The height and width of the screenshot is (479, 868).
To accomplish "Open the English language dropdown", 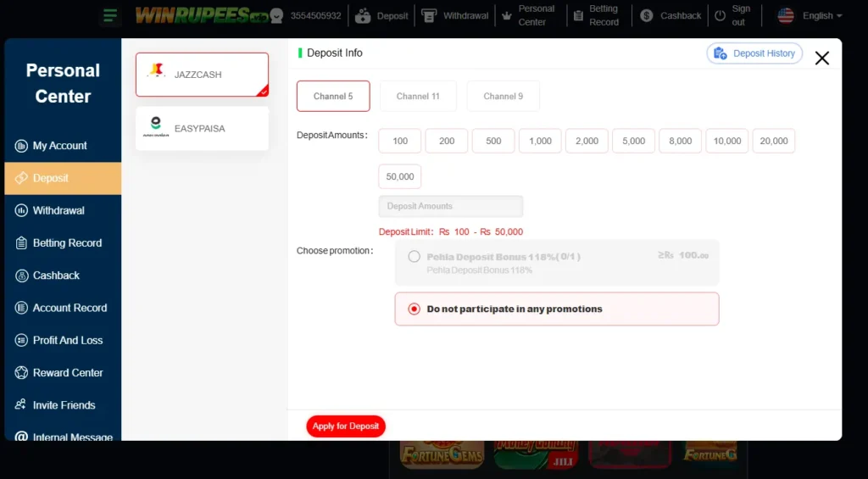I will pyautogui.click(x=822, y=15).
